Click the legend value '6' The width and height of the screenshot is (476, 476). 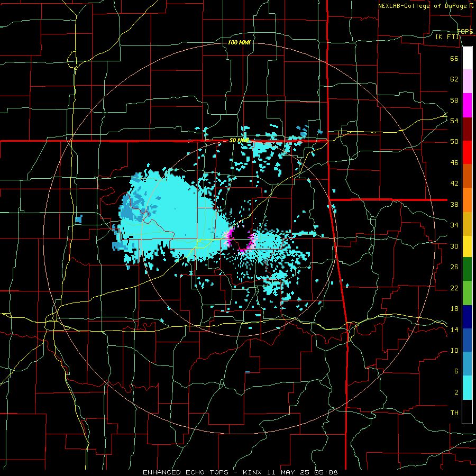click(456, 371)
